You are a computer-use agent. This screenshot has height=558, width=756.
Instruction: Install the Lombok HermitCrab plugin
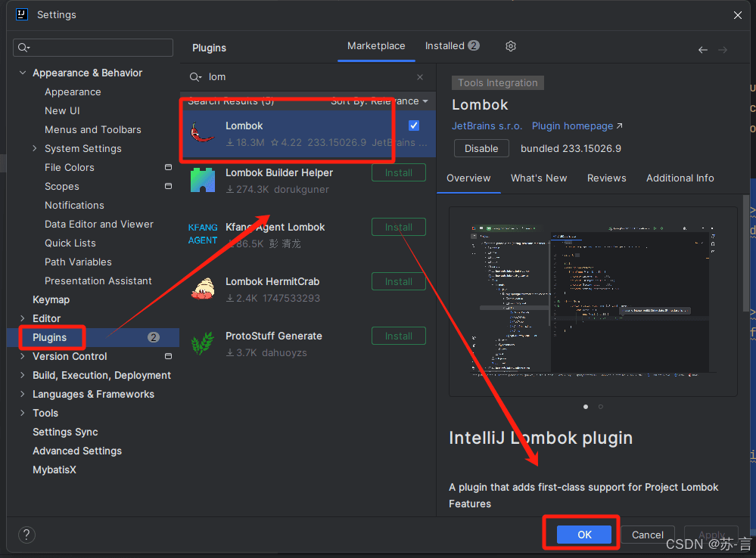(x=398, y=281)
